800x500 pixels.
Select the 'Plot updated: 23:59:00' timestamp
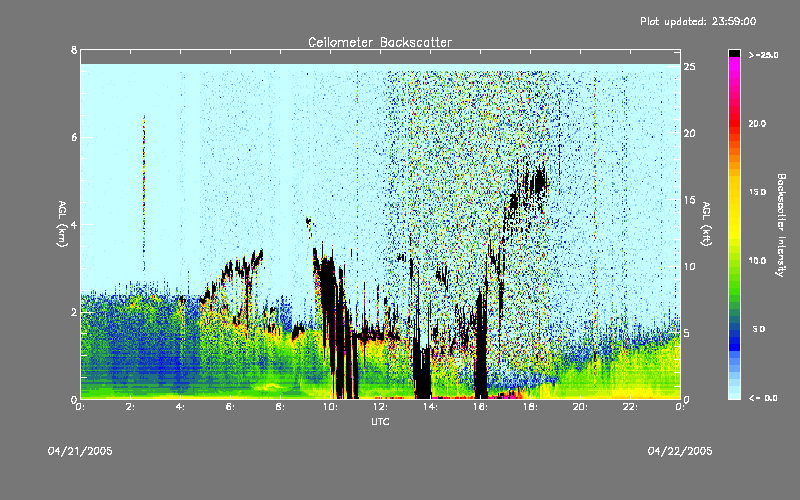698,21
